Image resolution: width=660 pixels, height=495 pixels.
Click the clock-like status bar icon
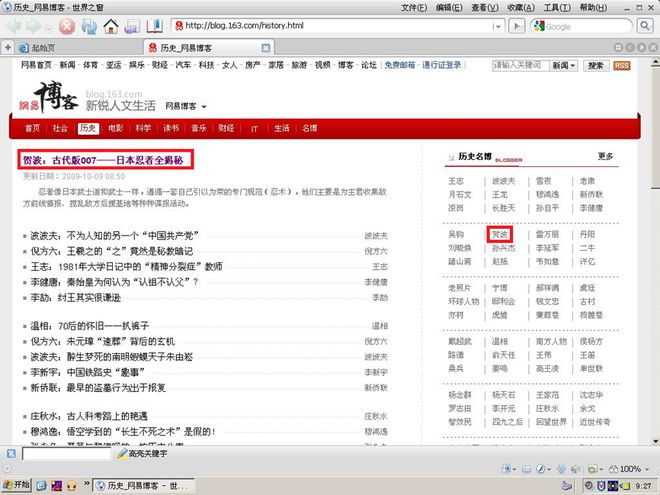(540, 469)
